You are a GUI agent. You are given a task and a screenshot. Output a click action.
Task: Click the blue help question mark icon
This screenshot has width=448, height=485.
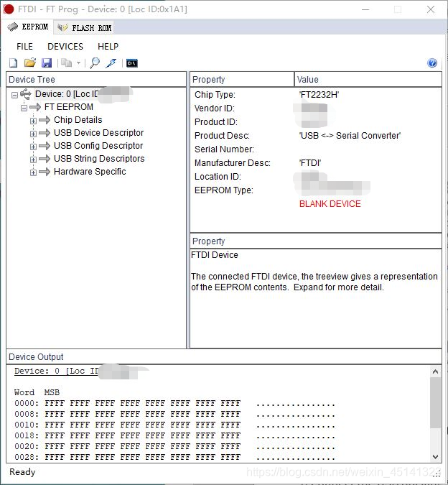tap(432, 63)
